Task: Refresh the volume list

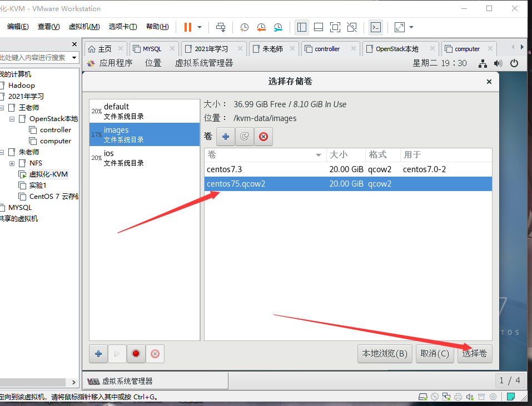Action: pyautogui.click(x=245, y=137)
